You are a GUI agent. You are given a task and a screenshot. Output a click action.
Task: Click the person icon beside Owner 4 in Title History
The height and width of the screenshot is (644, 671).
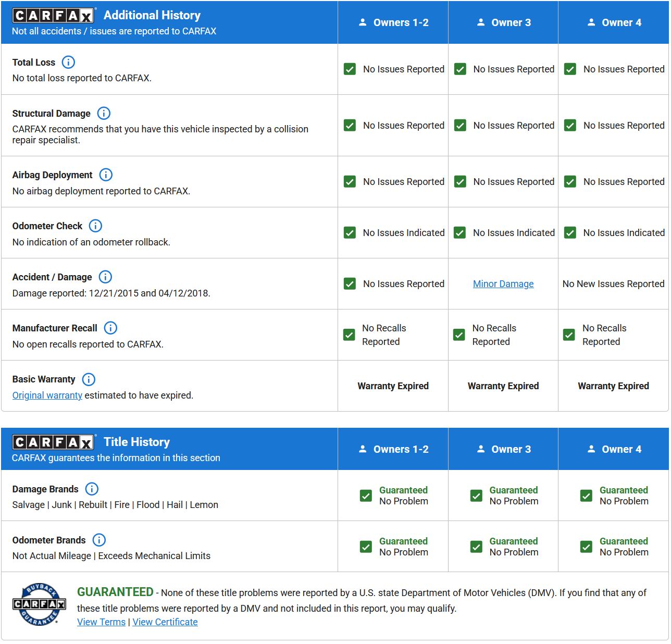(x=591, y=449)
